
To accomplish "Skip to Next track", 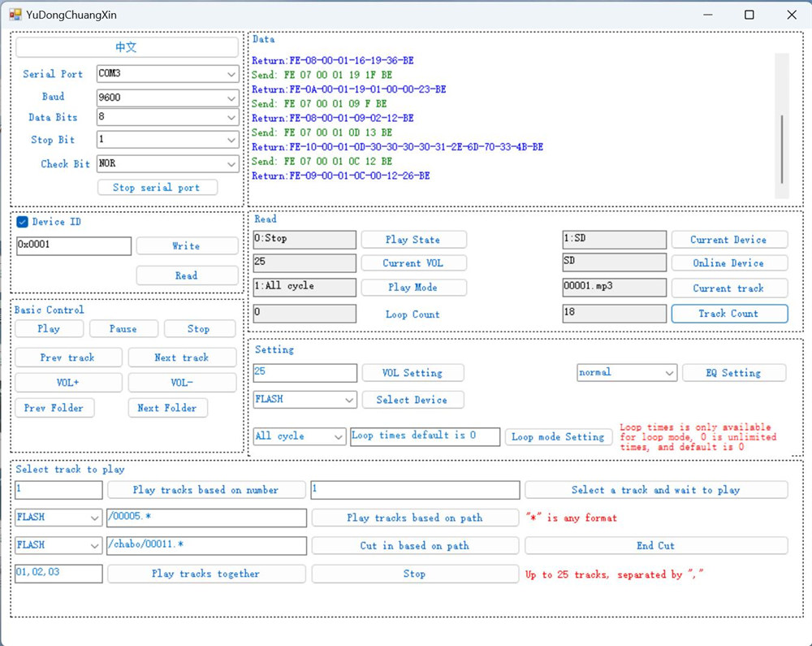I will [x=182, y=358].
